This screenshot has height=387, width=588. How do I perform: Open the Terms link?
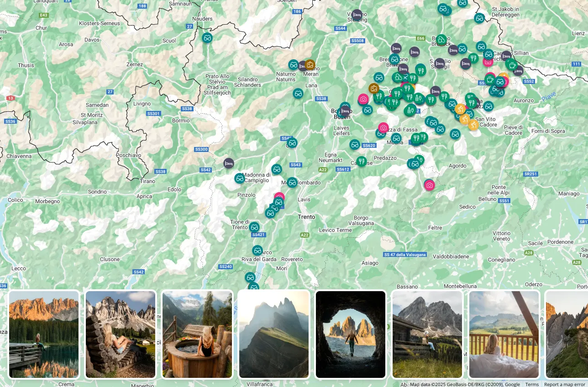532,384
